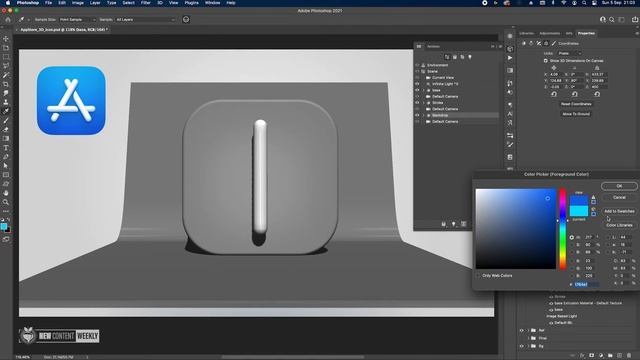640x360 pixels.
Task: Click the document tab AppStore_3D_Icon.psd
Action: point(63,30)
